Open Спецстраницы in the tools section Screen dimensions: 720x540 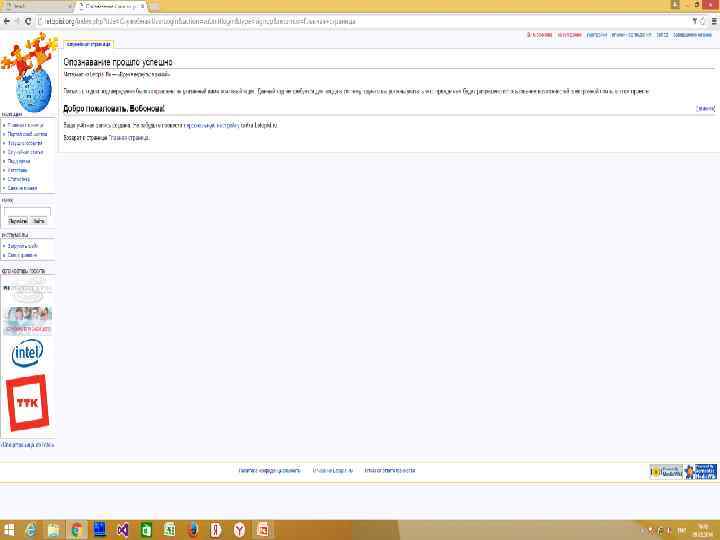point(22,255)
